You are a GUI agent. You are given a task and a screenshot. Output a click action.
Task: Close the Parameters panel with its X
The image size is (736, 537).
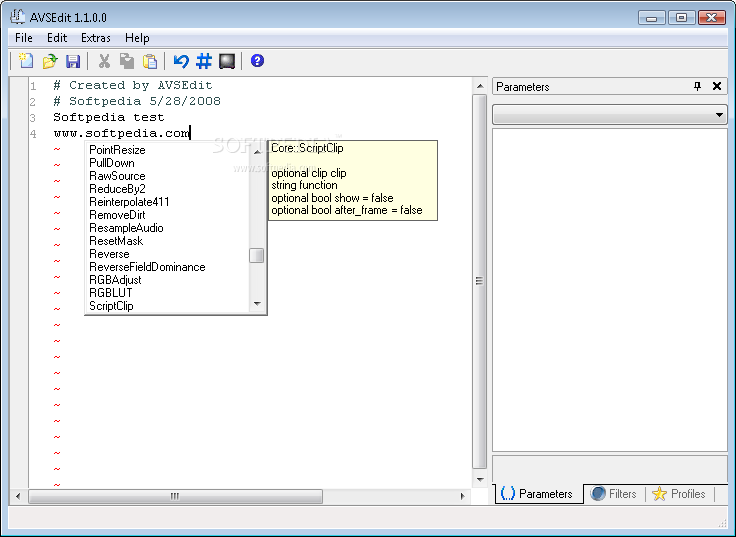(717, 86)
